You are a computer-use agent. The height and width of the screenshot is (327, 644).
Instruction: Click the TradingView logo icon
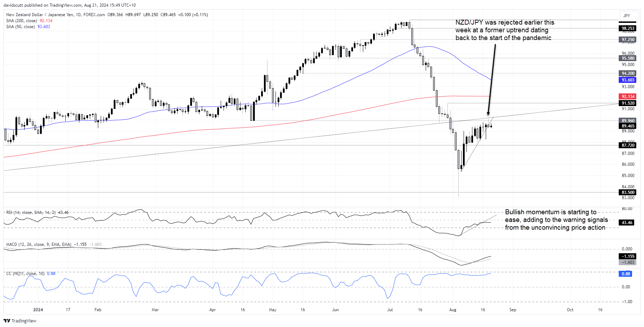[7, 321]
